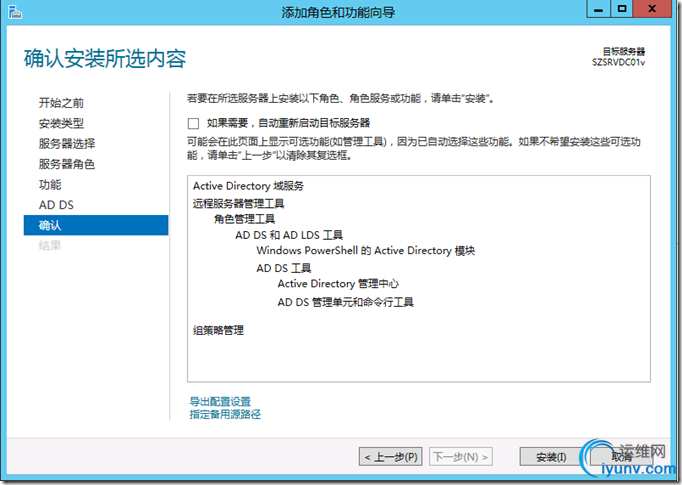The image size is (682, 485).
Task: Switch to the 服务器角色 step
Action: point(67,164)
